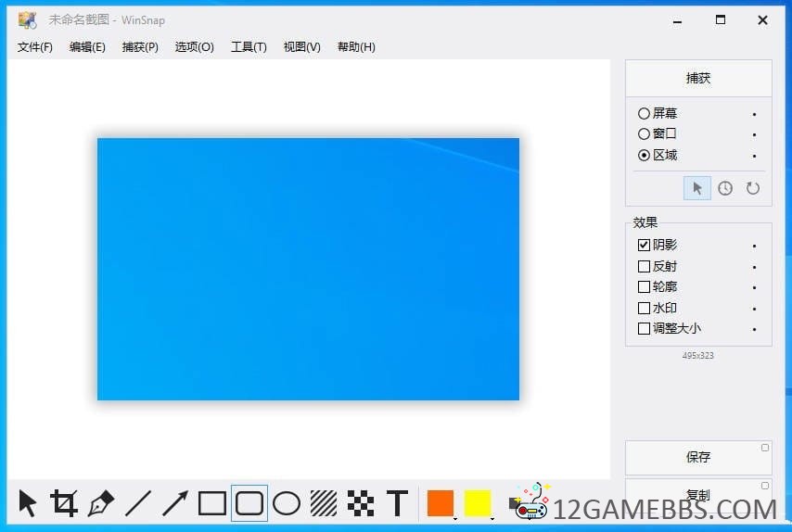Toggle include mouse cursor in capture
Viewport: 792px width, 532px height.
coord(697,188)
